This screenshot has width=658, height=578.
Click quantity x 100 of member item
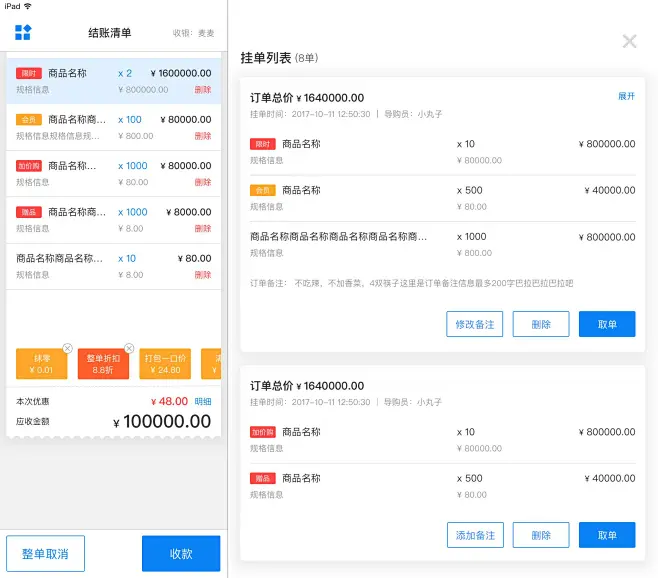130,120
